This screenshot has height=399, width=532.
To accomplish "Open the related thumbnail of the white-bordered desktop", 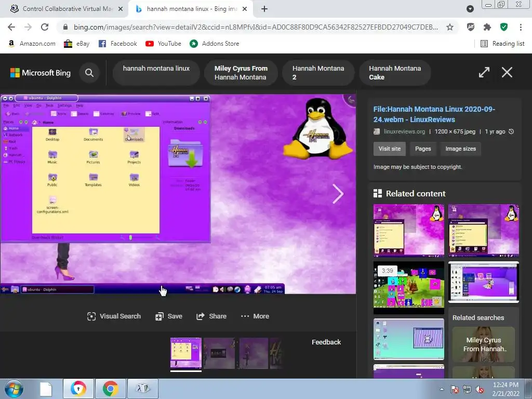I will click(484, 282).
